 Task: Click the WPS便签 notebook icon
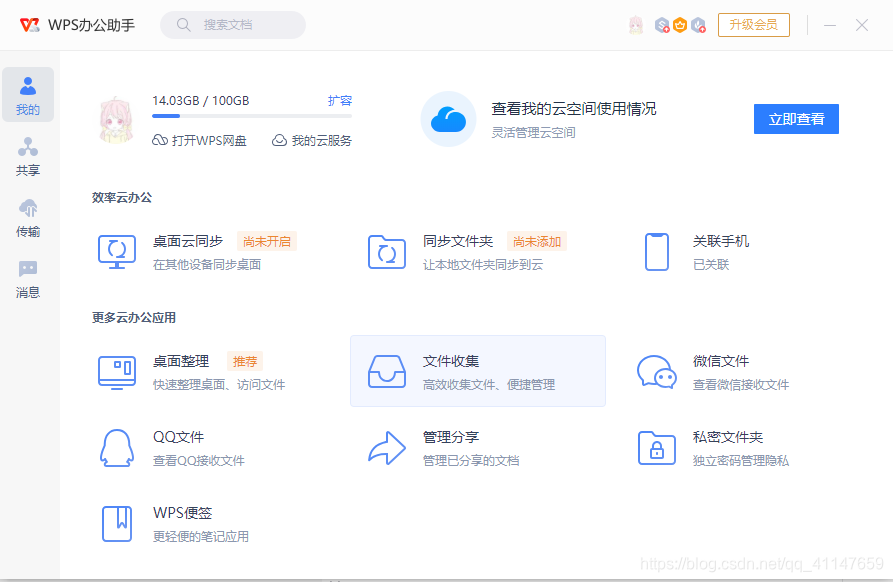pos(117,523)
